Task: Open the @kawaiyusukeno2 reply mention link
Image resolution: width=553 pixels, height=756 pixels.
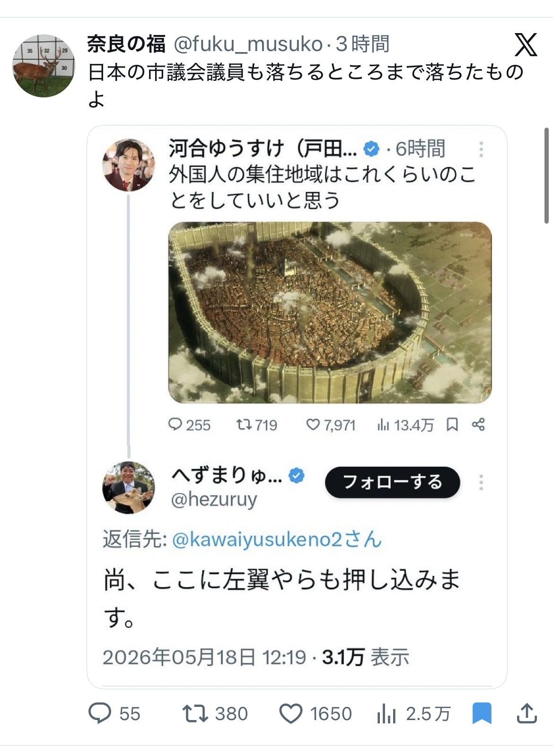Action: [277, 539]
